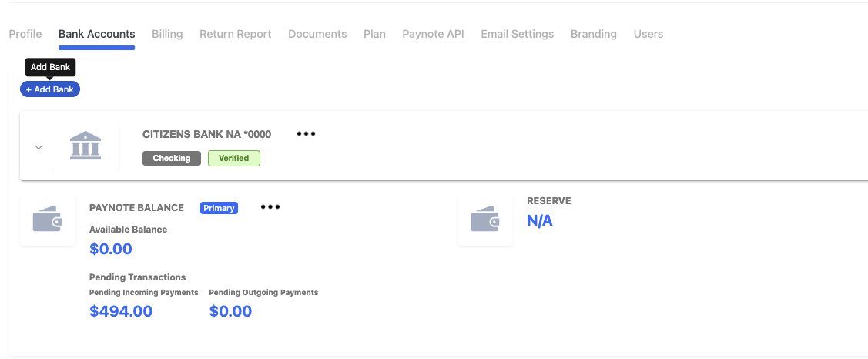Image resolution: width=868 pixels, height=359 pixels.
Task: Click the Paynote Balance wallet icon
Action: point(47,219)
